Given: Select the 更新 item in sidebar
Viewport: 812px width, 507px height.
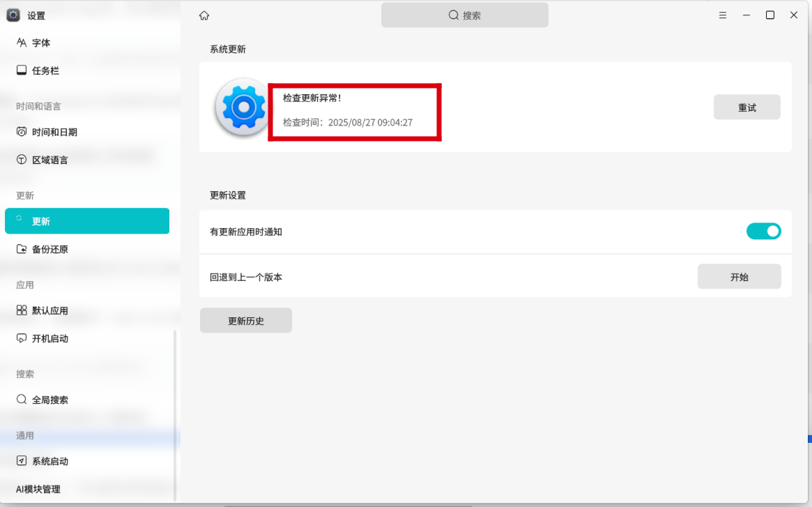Looking at the screenshot, I should [86, 221].
